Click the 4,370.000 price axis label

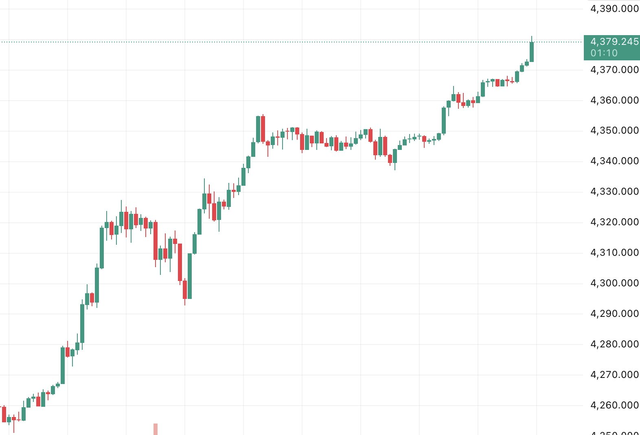pyautogui.click(x=612, y=70)
